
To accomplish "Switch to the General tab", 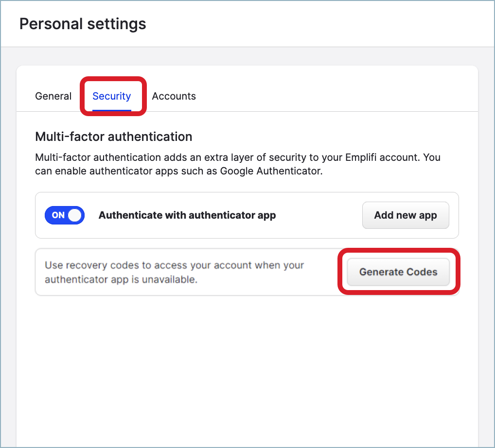I will 53,96.
